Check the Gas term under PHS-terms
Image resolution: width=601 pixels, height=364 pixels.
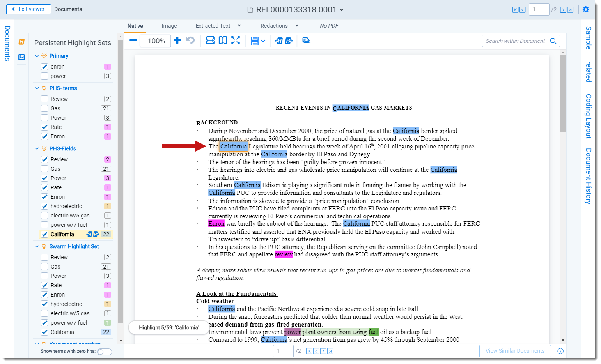pos(44,108)
